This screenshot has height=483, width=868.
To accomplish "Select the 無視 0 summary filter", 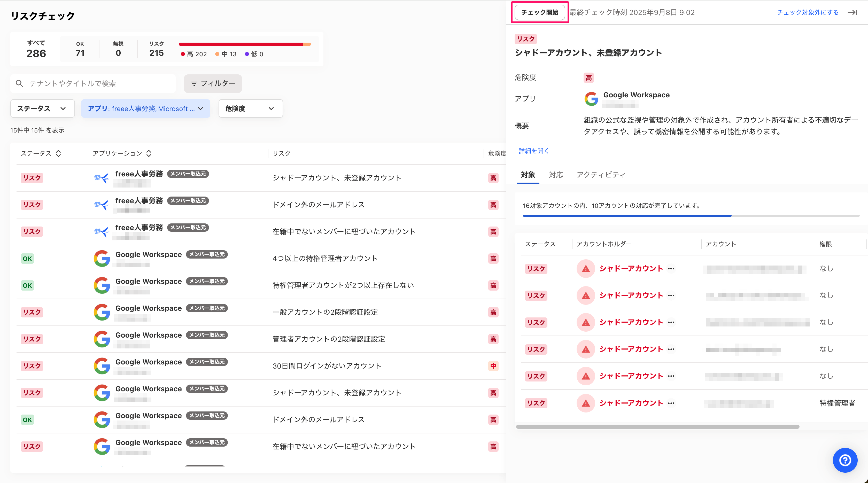I will point(118,49).
